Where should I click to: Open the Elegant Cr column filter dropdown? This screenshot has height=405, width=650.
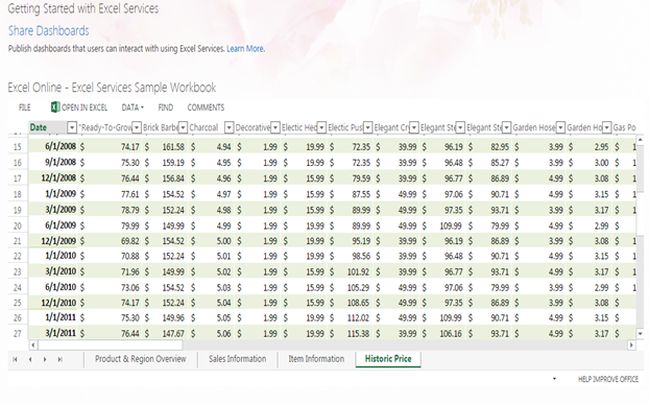pyautogui.click(x=414, y=127)
